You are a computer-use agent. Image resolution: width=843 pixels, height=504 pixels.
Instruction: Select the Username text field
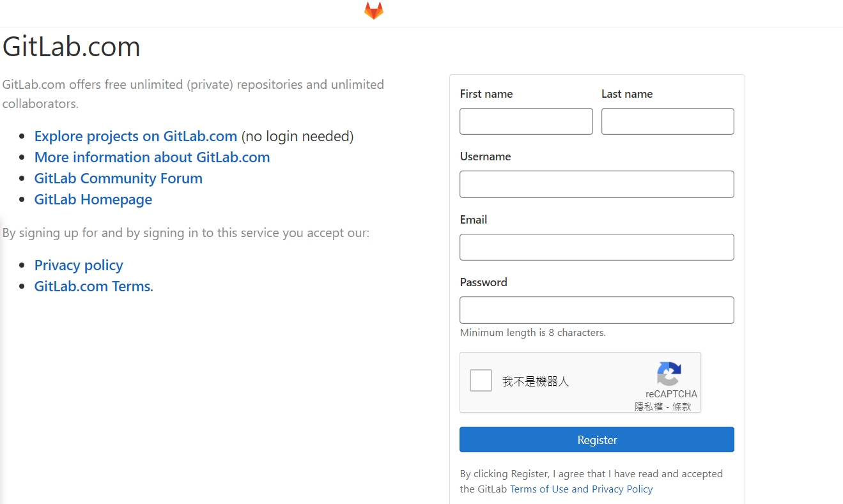pos(597,184)
